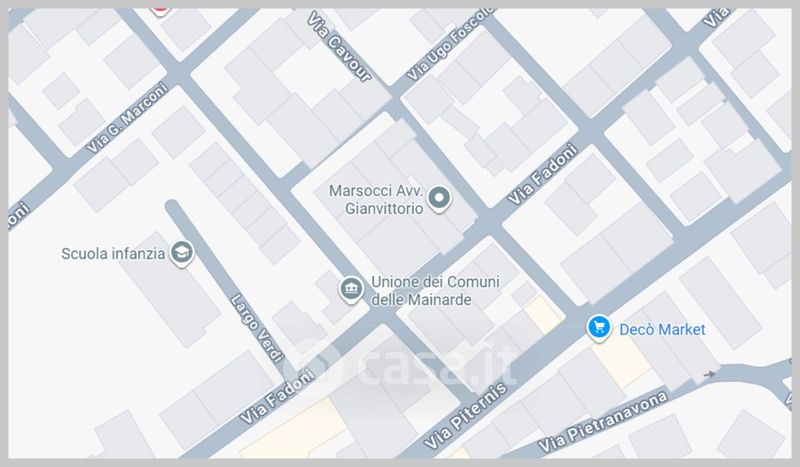Click the red pin at the top edge
Screen dimensions: 800x467
pyautogui.click(x=160, y=10)
